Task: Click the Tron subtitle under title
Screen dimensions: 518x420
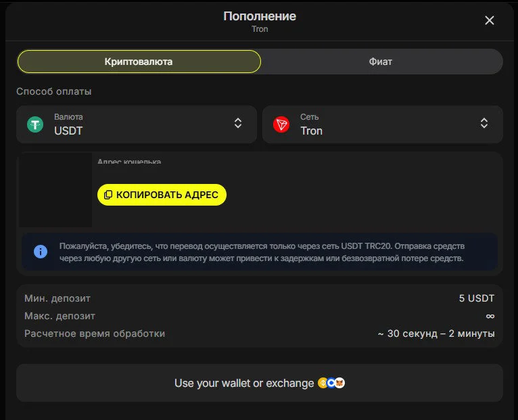Action: coord(260,29)
